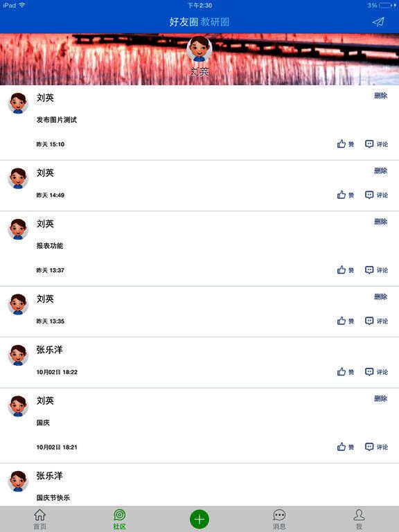The width and height of the screenshot is (399, 532).
Task: Open comments on the 报表功能 post
Action: 376,270
